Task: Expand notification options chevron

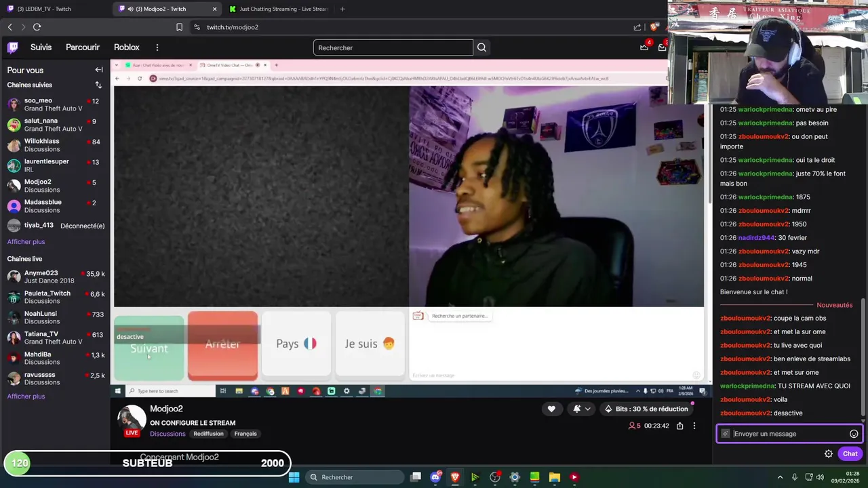Action: (x=587, y=409)
